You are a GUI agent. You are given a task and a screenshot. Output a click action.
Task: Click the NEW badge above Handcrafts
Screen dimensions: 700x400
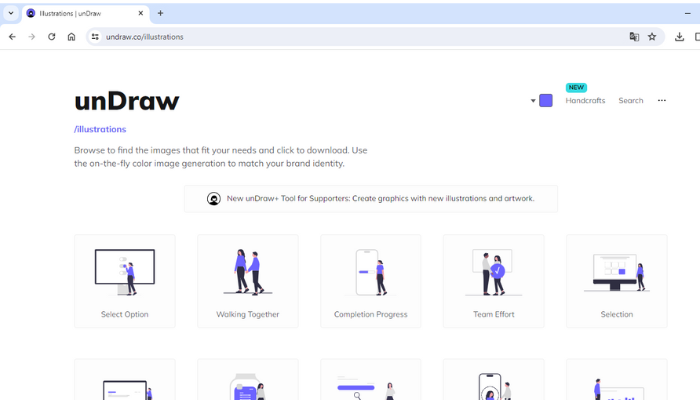[576, 88]
